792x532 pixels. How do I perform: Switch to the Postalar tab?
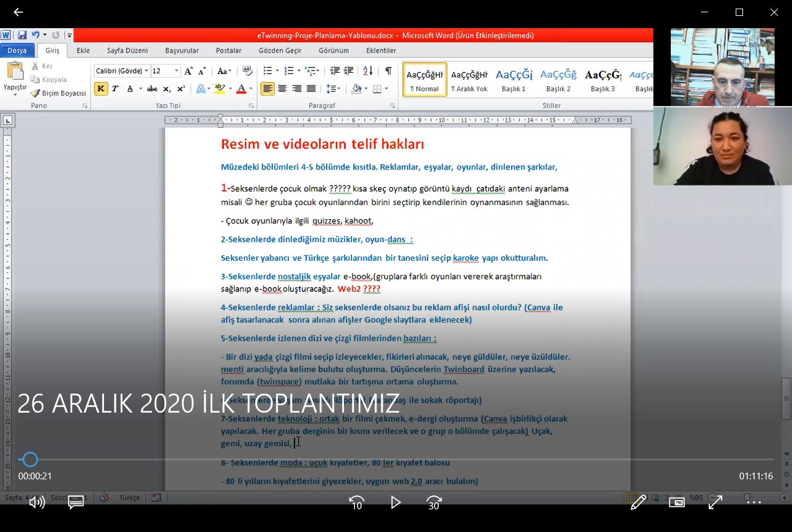click(228, 51)
